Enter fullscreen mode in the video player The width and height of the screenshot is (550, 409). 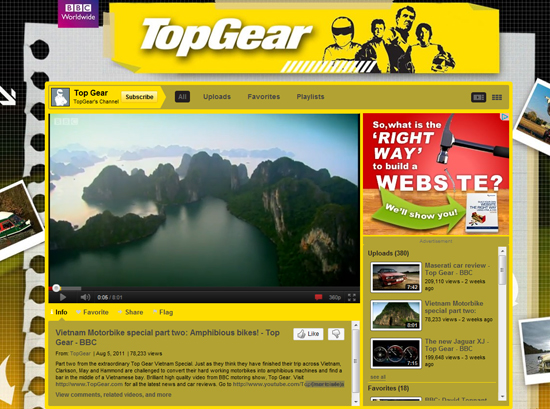[x=352, y=297]
